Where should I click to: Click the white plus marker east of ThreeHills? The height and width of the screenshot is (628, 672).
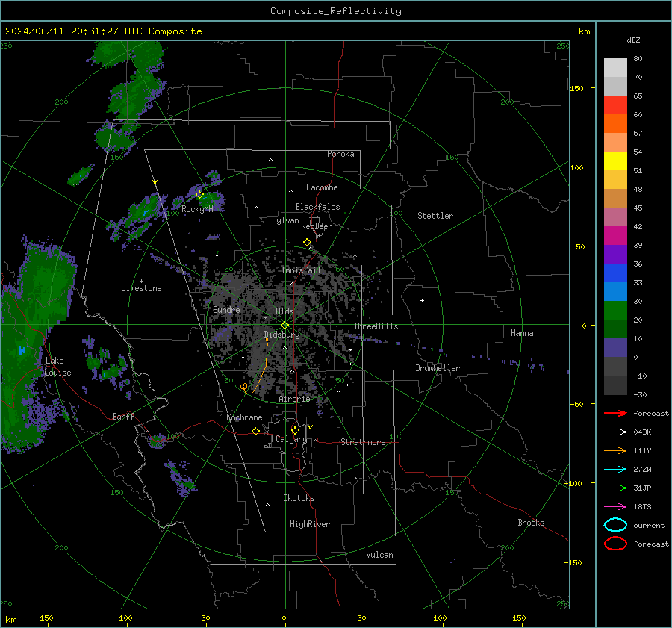422,300
